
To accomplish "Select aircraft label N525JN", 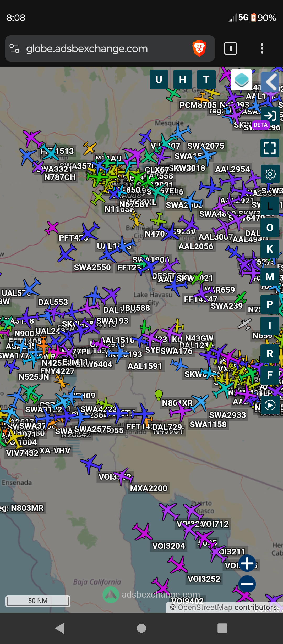I will (34, 377).
